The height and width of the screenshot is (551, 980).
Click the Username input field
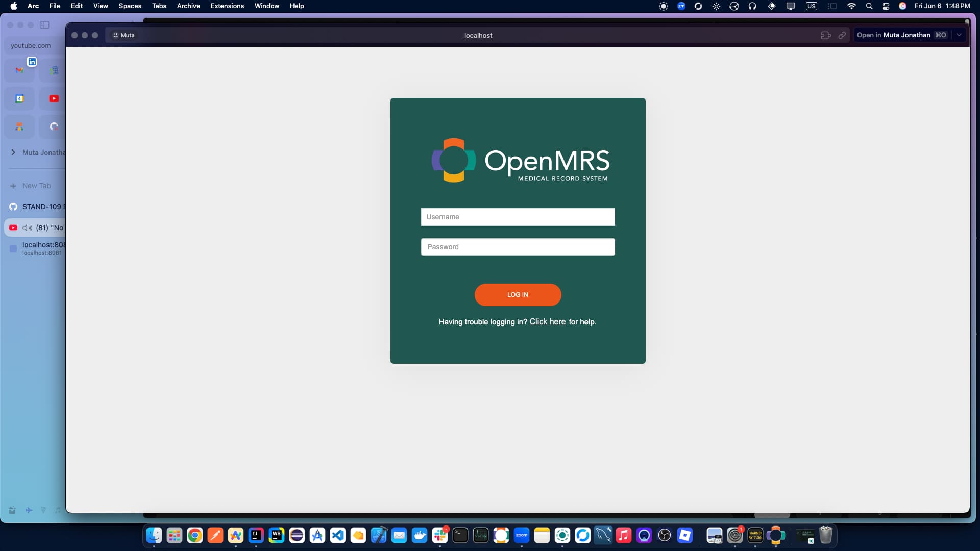(x=518, y=217)
